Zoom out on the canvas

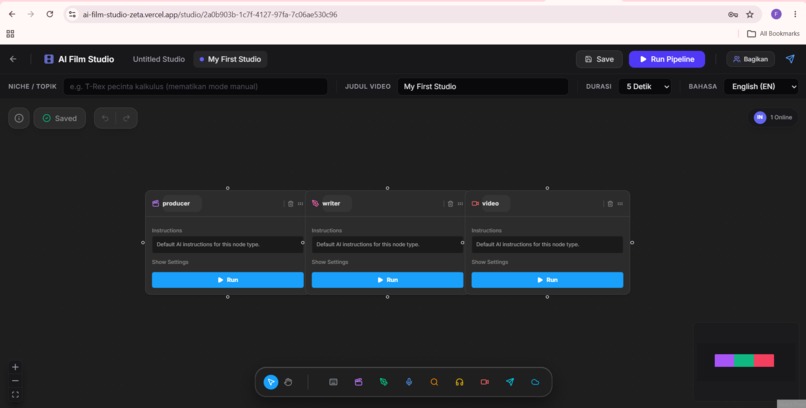coord(15,381)
